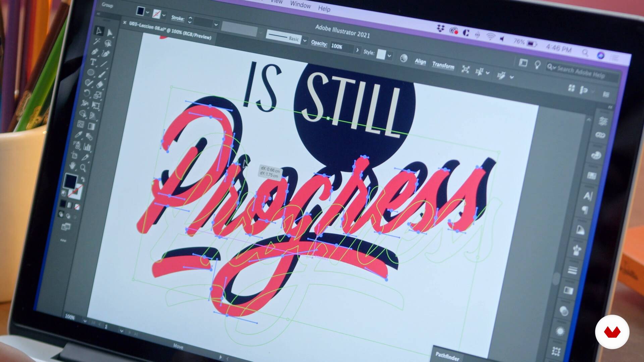Open Edit Toolbar three-dots button
Viewport: 644px width, 362px height.
(x=63, y=240)
